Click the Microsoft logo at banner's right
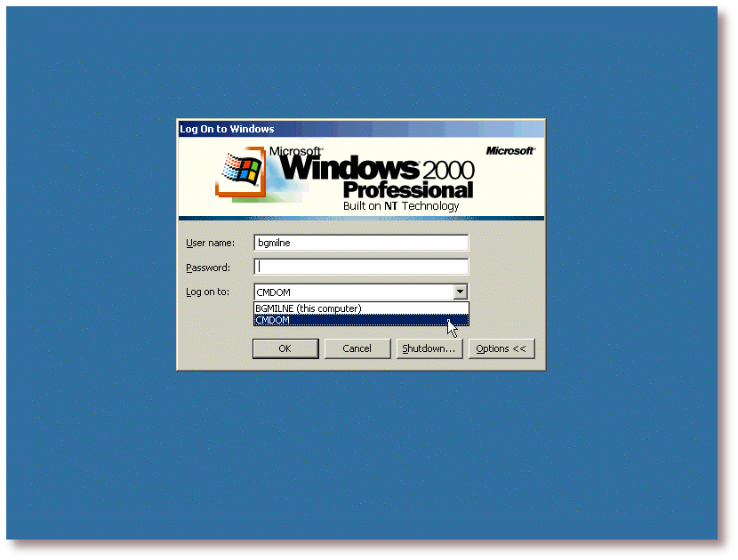This screenshot has height=560, width=738. coord(510,151)
